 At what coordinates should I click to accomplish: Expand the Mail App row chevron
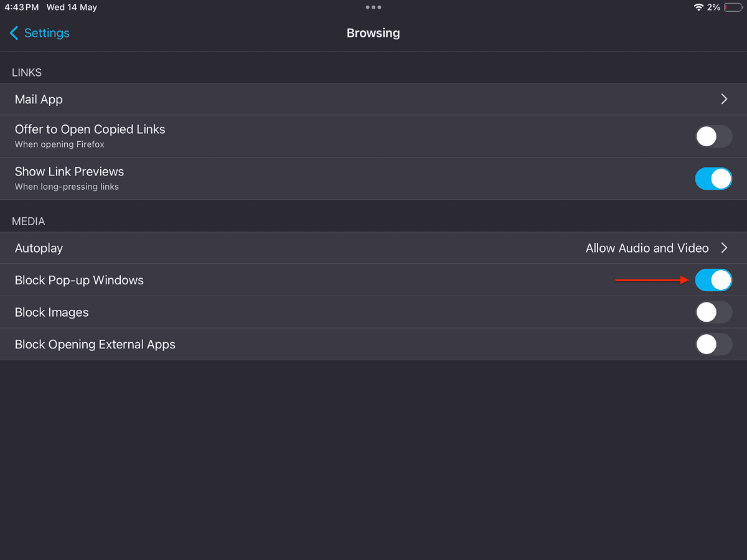(724, 99)
